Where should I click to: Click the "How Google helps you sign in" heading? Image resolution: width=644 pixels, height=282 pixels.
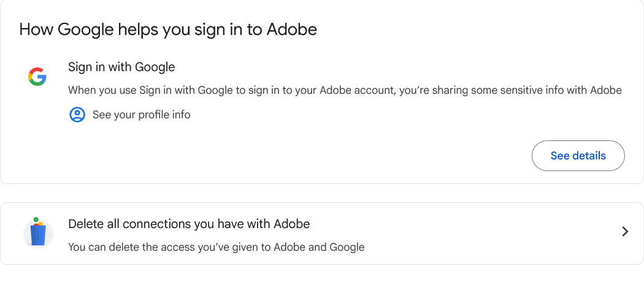pyautogui.click(x=167, y=29)
